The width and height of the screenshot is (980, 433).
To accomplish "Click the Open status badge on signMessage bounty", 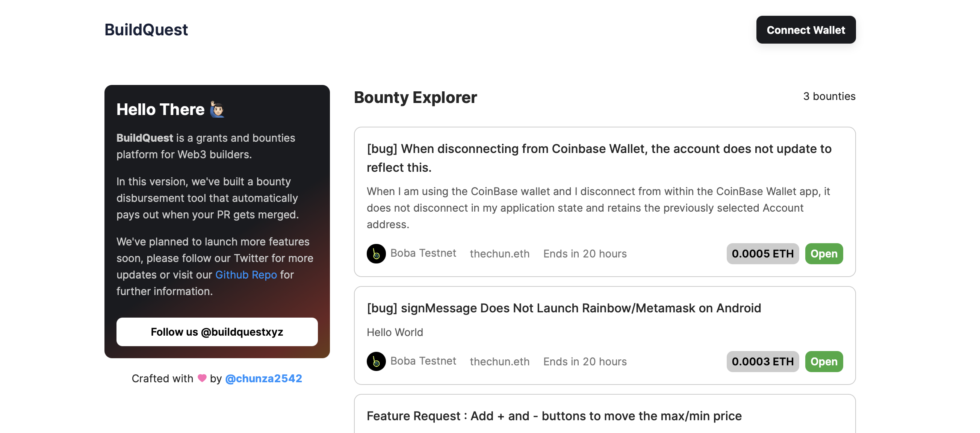I will 824,361.
